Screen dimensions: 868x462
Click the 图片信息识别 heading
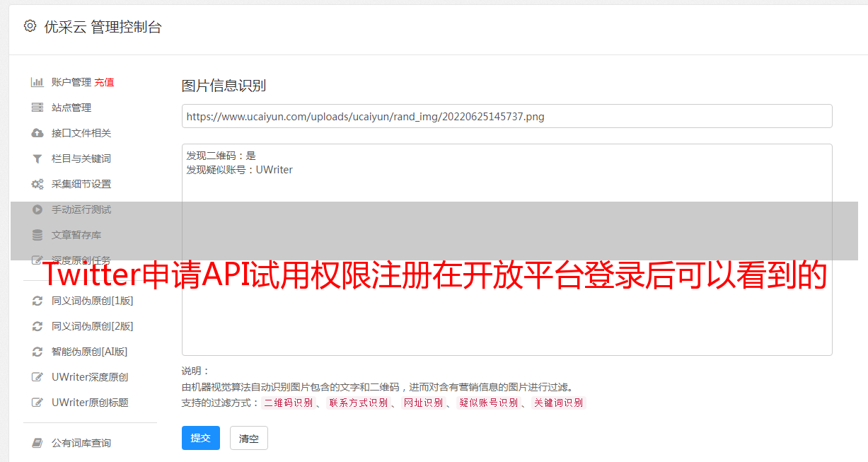click(x=224, y=86)
